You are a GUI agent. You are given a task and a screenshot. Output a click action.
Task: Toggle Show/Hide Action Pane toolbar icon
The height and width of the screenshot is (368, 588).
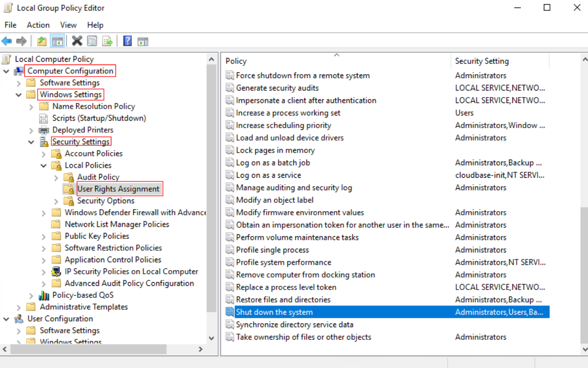point(143,41)
